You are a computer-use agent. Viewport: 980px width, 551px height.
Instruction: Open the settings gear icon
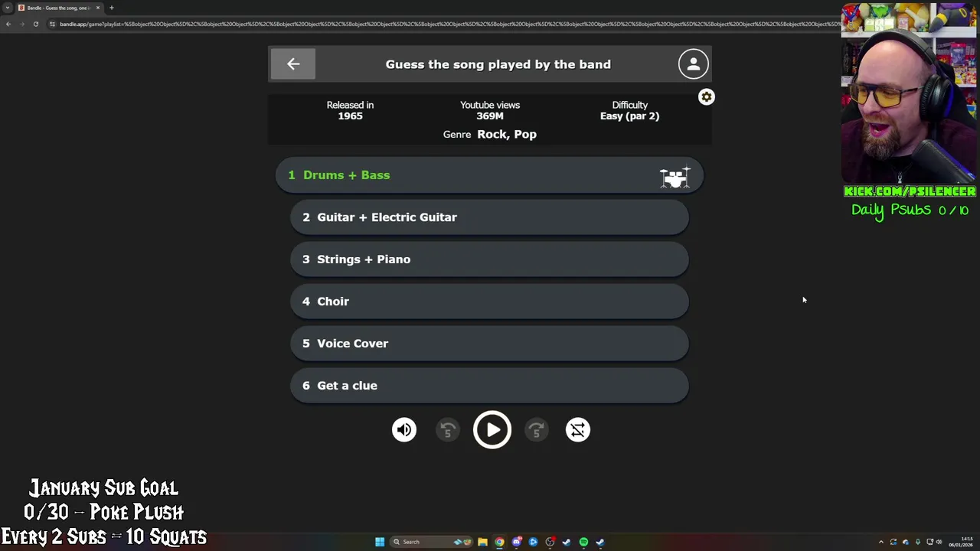[706, 97]
